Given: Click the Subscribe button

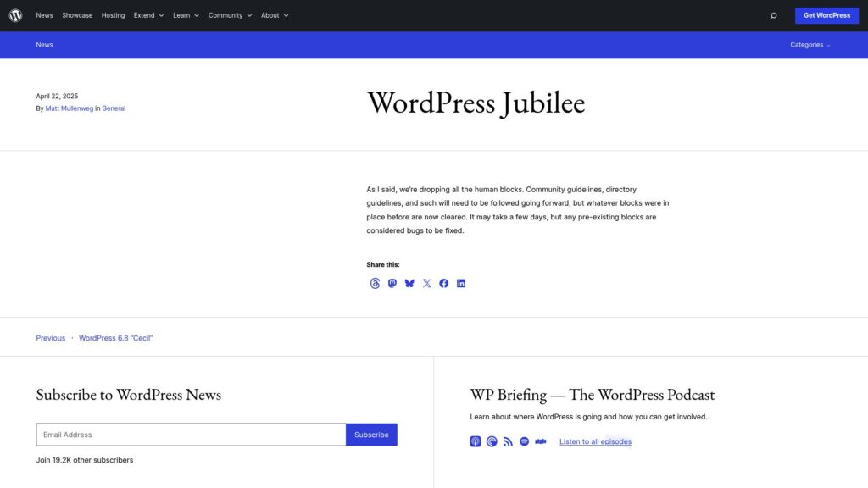Looking at the screenshot, I should click(371, 435).
